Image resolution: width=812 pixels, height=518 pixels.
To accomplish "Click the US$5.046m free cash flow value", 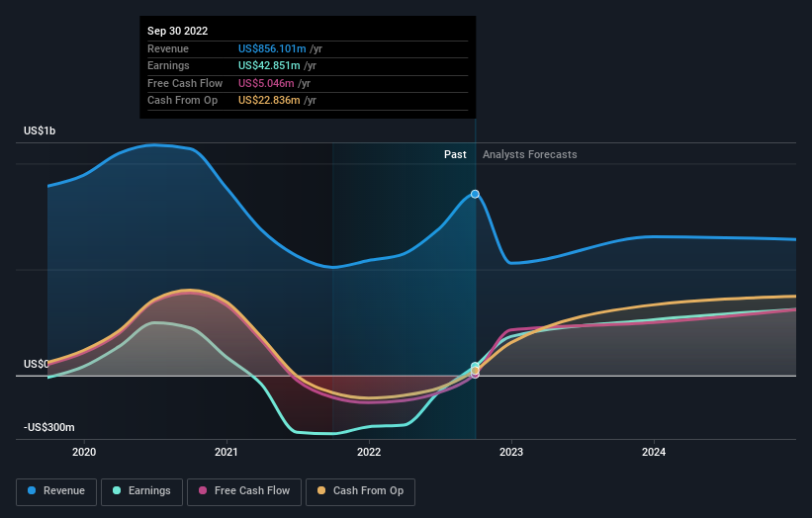I will (266, 83).
